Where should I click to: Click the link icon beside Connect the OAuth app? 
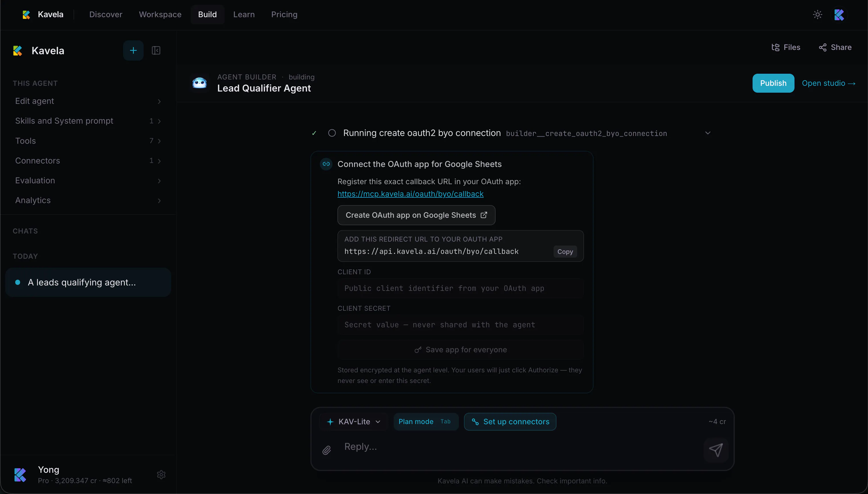pyautogui.click(x=326, y=164)
